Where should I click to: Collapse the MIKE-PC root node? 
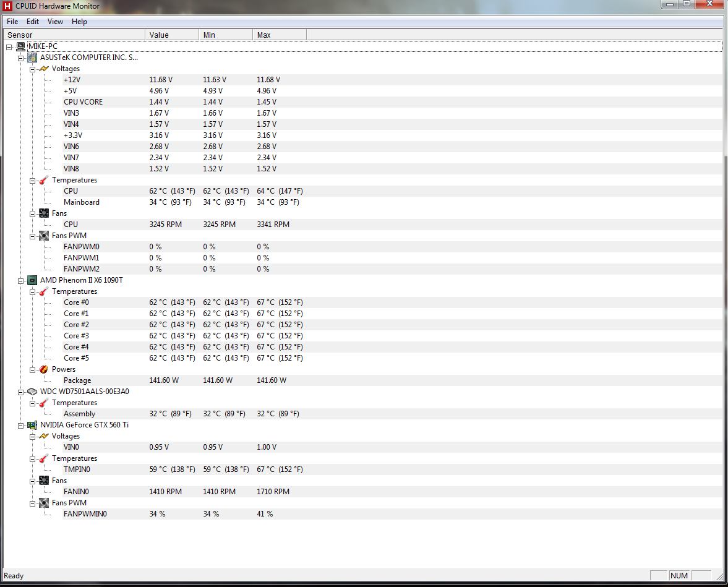[9, 47]
